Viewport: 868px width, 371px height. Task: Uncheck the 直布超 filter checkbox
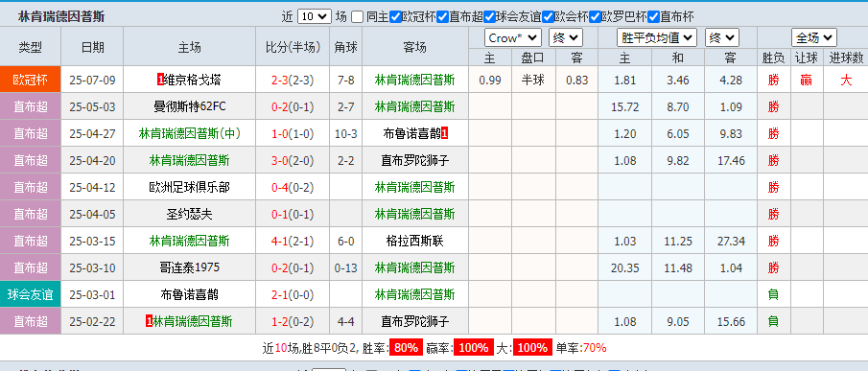click(x=442, y=16)
